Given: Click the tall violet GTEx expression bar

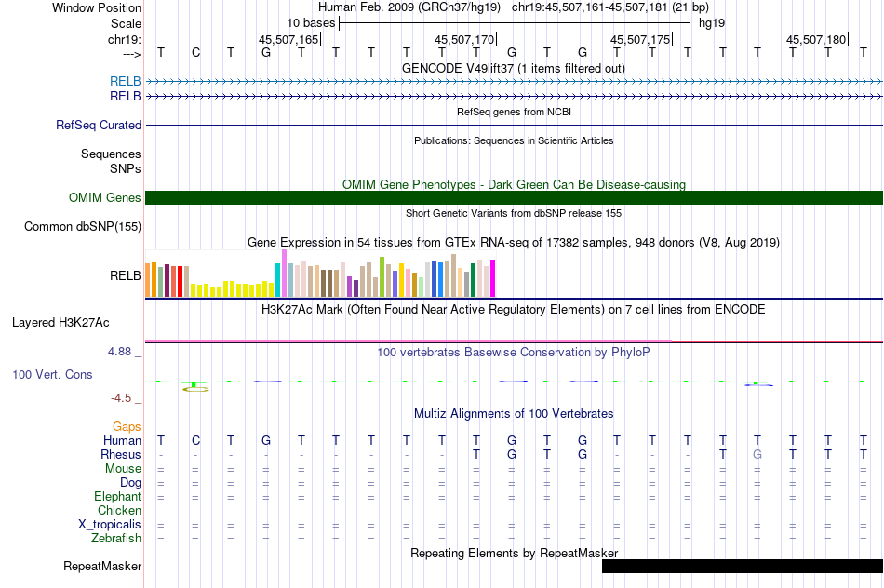Looking at the screenshot, I should [284, 273].
